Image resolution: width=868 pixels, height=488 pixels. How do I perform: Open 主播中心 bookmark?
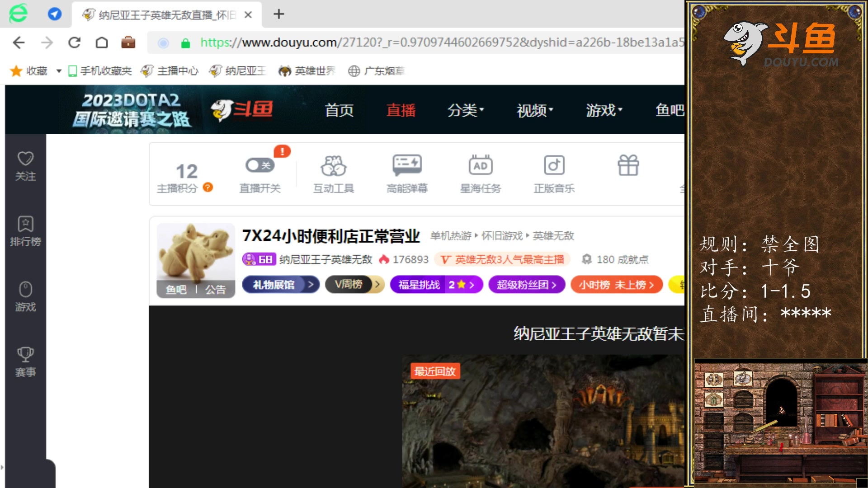pyautogui.click(x=170, y=71)
